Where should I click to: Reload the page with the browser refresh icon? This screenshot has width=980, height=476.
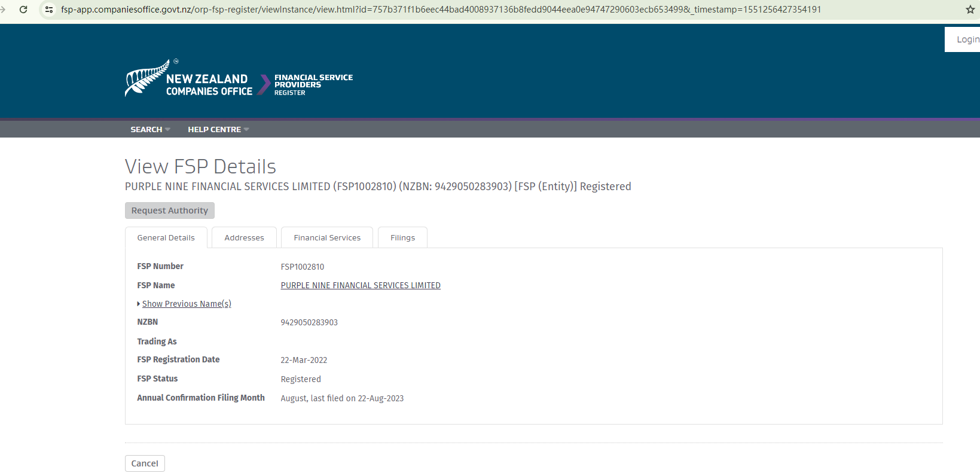click(x=23, y=10)
